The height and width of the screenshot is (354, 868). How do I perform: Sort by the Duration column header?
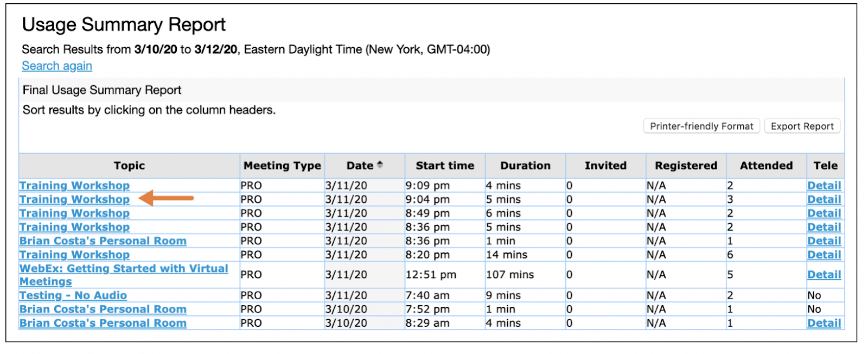(x=525, y=166)
